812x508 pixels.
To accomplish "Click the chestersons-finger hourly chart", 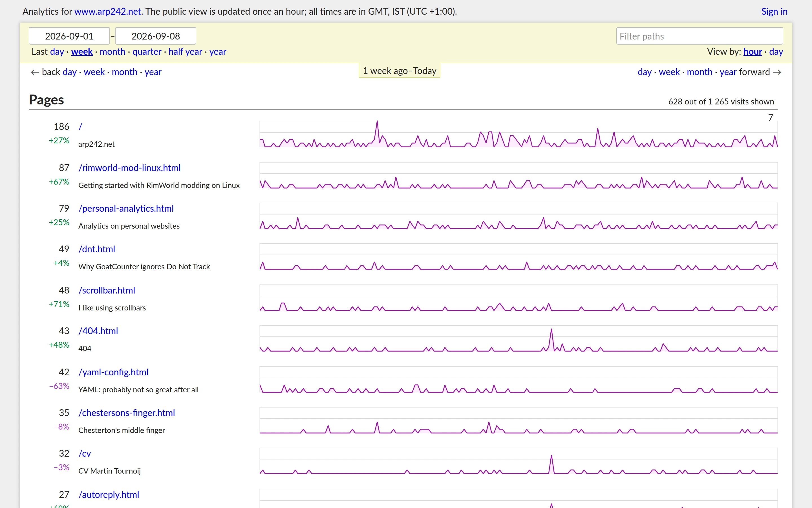I will [518, 420].
